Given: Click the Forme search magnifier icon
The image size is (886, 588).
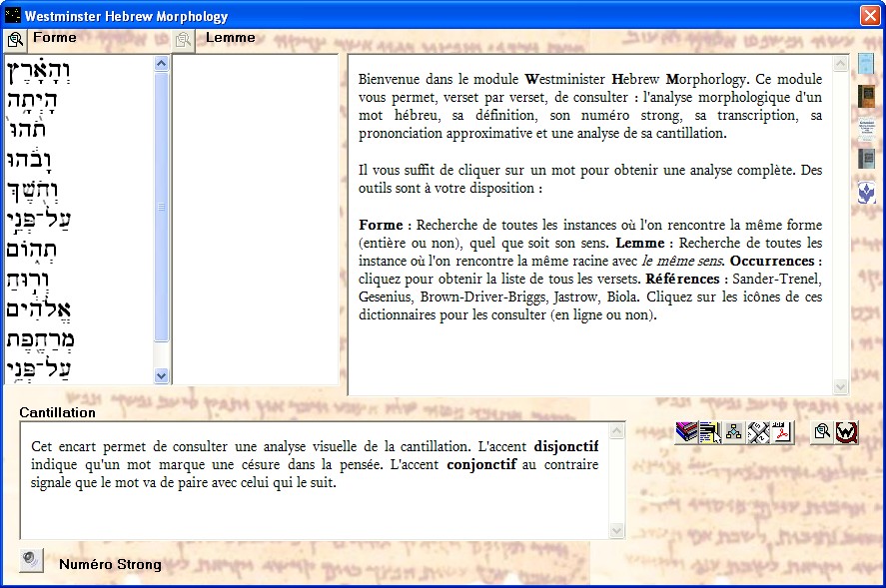Looking at the screenshot, I should pyautogui.click(x=15, y=40).
